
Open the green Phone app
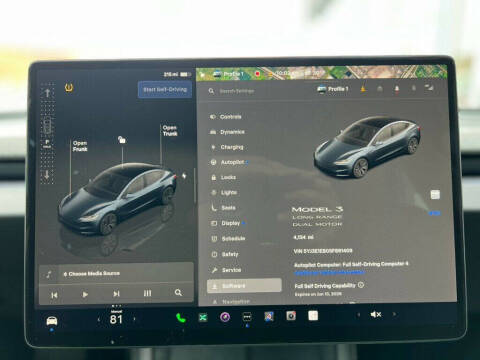tap(181, 318)
